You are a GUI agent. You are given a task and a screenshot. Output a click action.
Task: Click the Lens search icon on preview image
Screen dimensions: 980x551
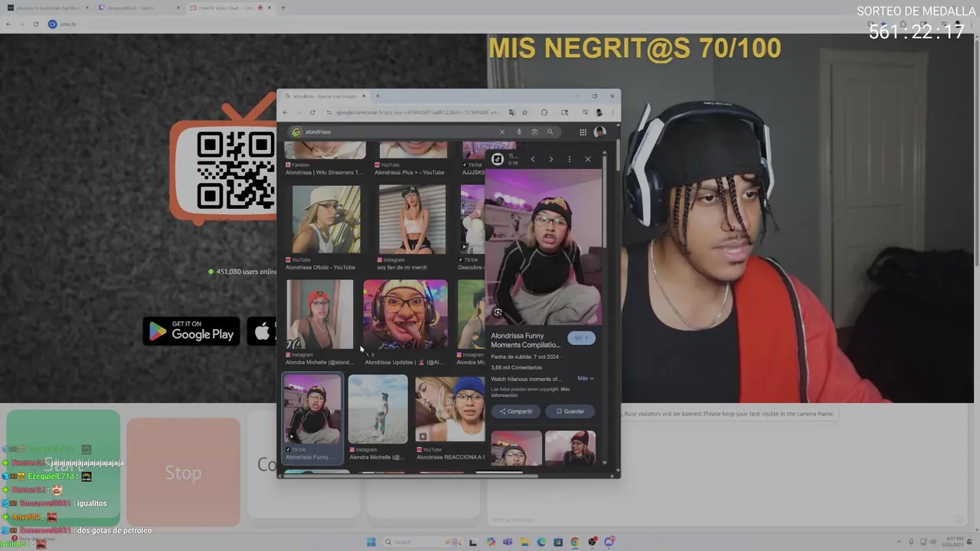498,312
